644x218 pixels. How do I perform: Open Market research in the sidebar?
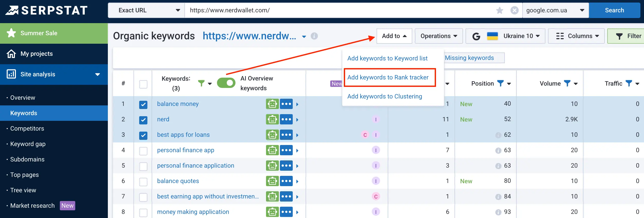(32, 206)
